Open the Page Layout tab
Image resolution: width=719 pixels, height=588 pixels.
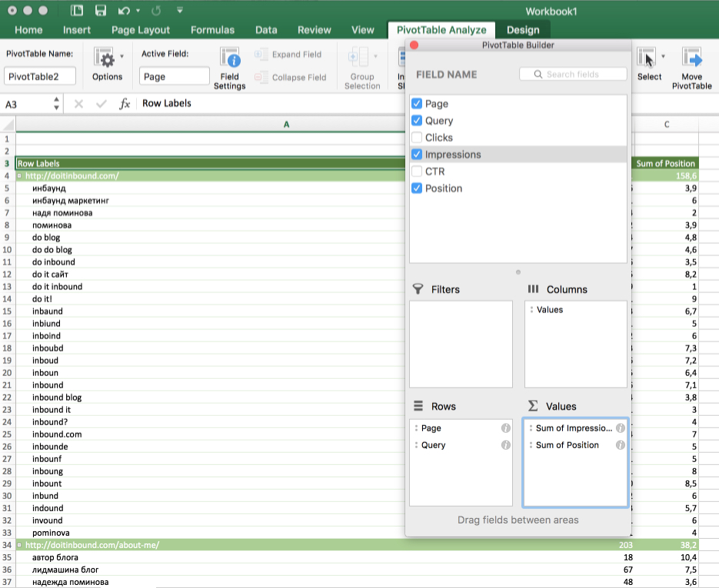(140, 30)
